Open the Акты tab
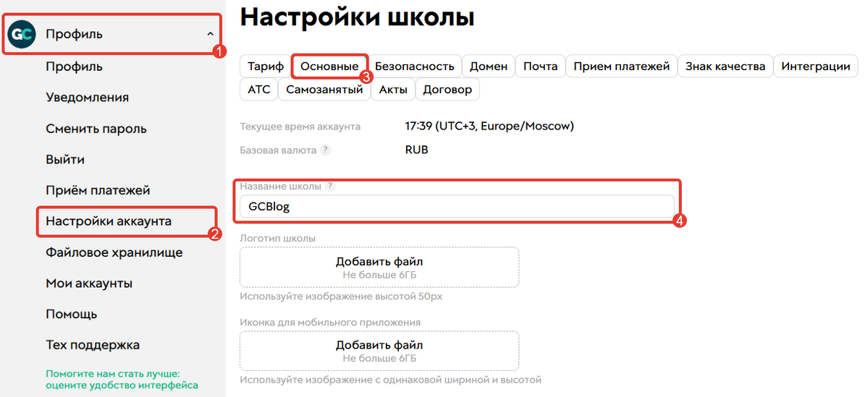Viewport: 868px width, 397px height. [x=393, y=90]
